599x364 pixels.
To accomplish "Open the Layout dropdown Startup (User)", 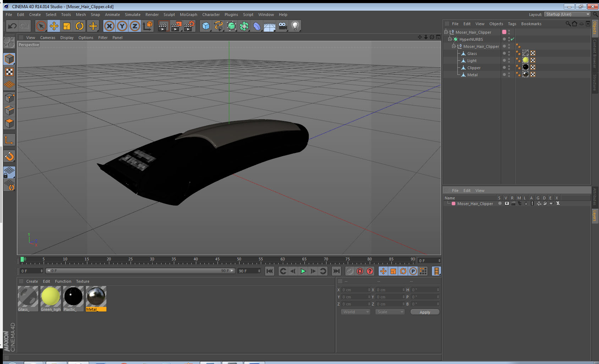I will tap(567, 14).
